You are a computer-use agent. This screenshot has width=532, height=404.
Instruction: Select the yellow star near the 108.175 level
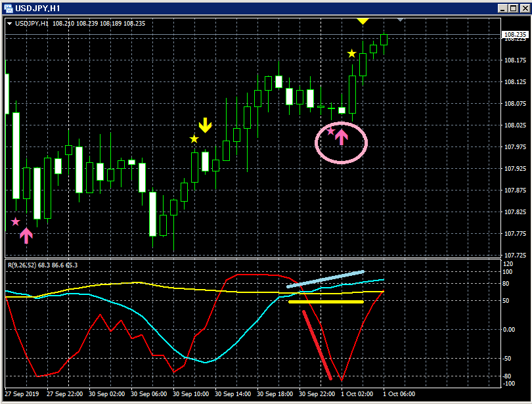[x=352, y=54]
